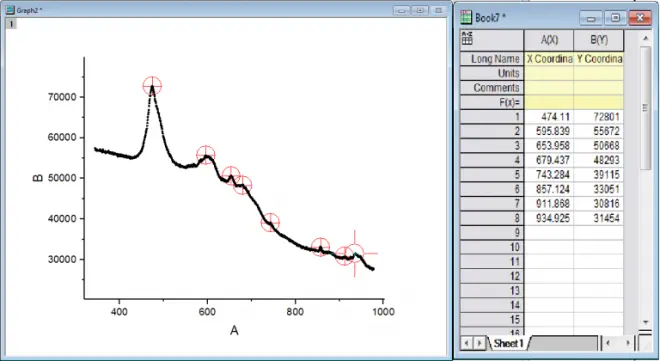Select the Units row header
Image resolution: width=660 pixels, height=361 pixels.
click(x=492, y=73)
